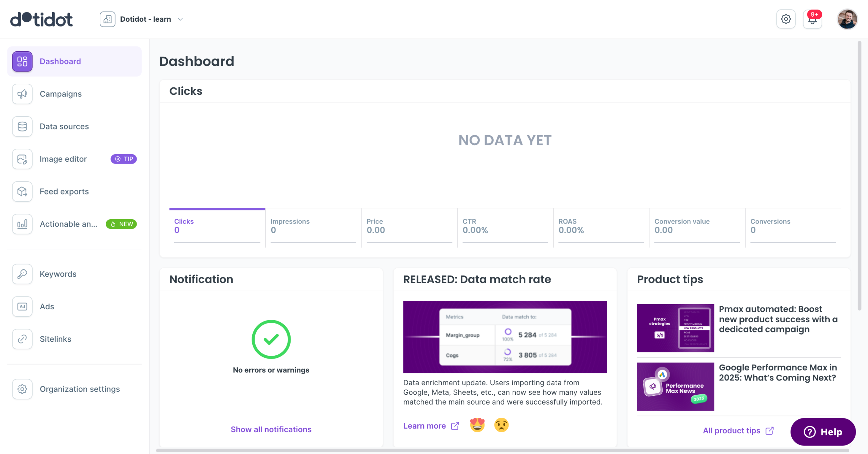Screen dimensions: 868x454
Task: Switch to the ROAS metric tab
Action: [x=600, y=226]
